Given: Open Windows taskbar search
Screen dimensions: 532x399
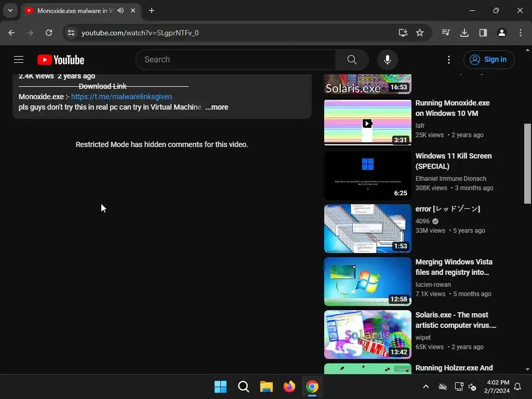Looking at the screenshot, I should tap(244, 387).
